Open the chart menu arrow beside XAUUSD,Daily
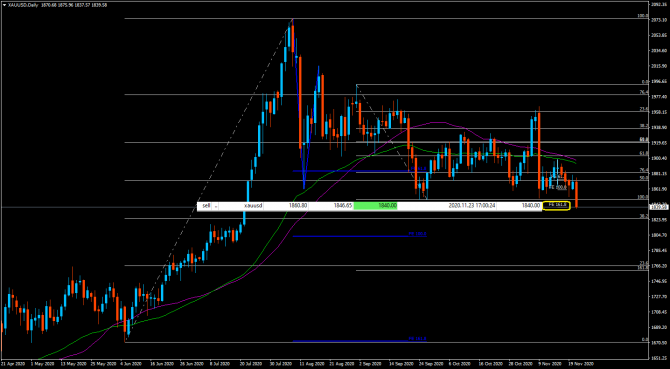The width and height of the screenshot is (670, 369). coord(4,5)
